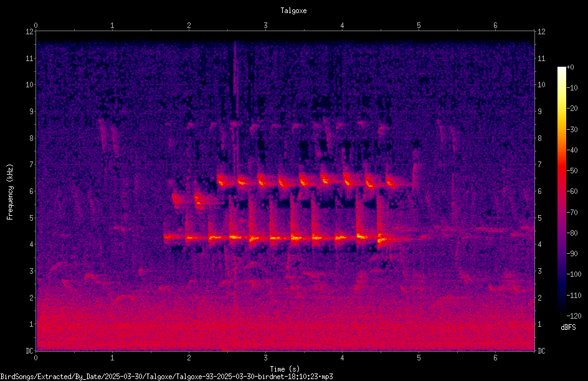Click the '3' tick on the right frequency axis

pyautogui.click(x=539, y=271)
